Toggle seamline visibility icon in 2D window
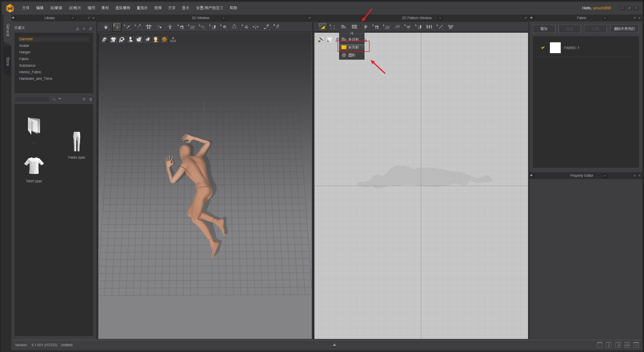Viewport: 644px width, 352px height. pyautogui.click(x=321, y=40)
